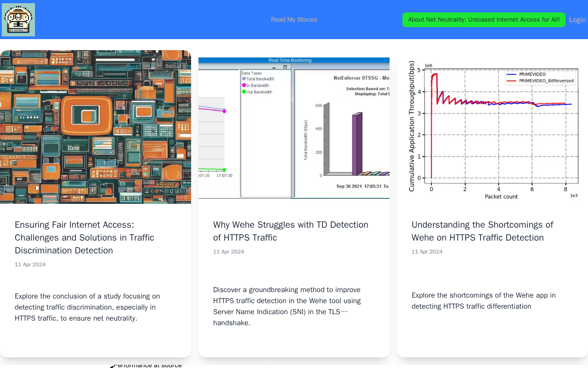Open the Read My Stories link
The height and width of the screenshot is (368, 588).
294,20
